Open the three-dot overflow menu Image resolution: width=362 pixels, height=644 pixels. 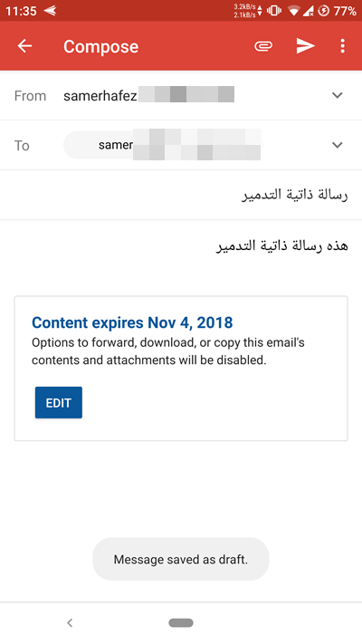point(342,46)
